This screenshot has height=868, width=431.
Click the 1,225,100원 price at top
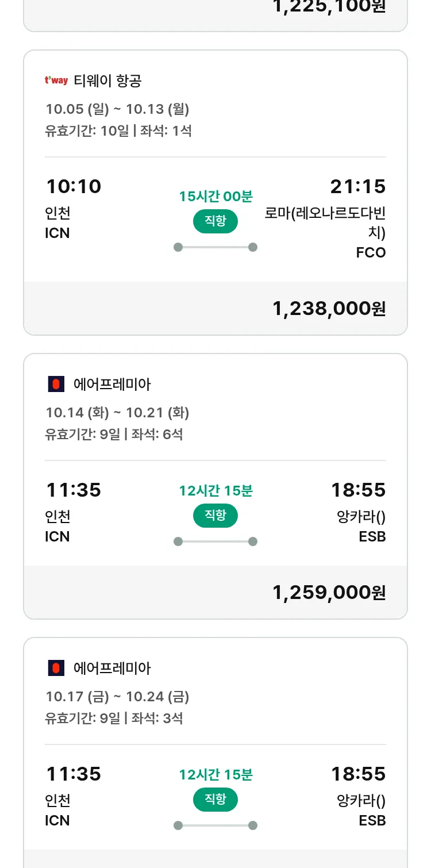coord(329,7)
